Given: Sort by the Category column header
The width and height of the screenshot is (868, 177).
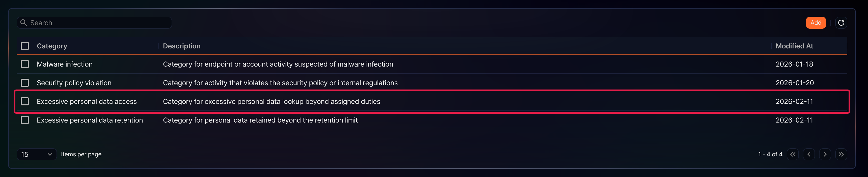Looking at the screenshot, I should click(x=52, y=46).
